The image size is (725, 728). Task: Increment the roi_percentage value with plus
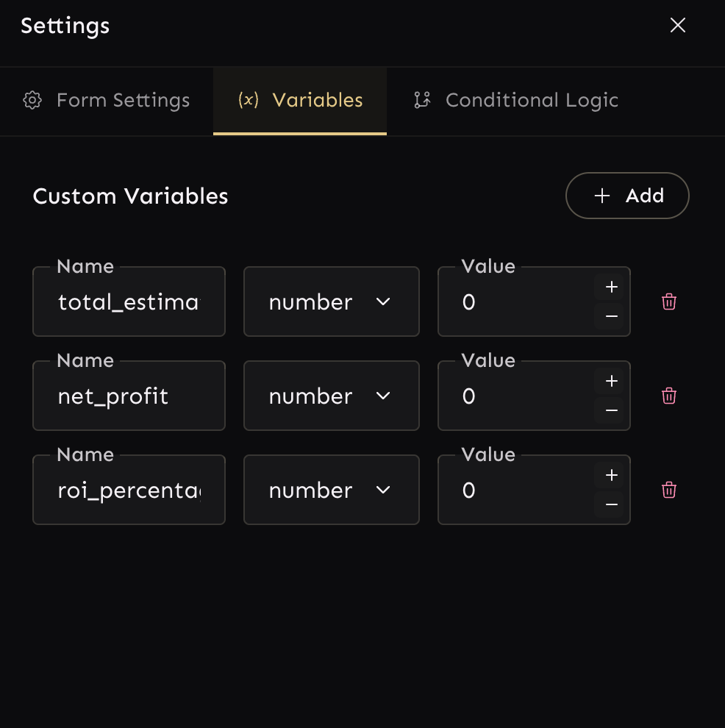(611, 476)
